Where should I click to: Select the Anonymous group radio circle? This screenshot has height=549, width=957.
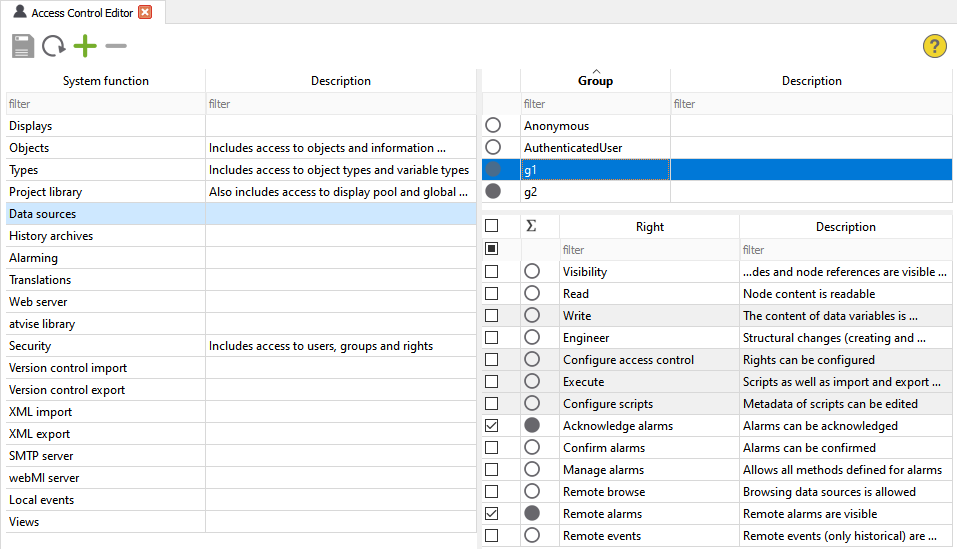pyautogui.click(x=492, y=126)
